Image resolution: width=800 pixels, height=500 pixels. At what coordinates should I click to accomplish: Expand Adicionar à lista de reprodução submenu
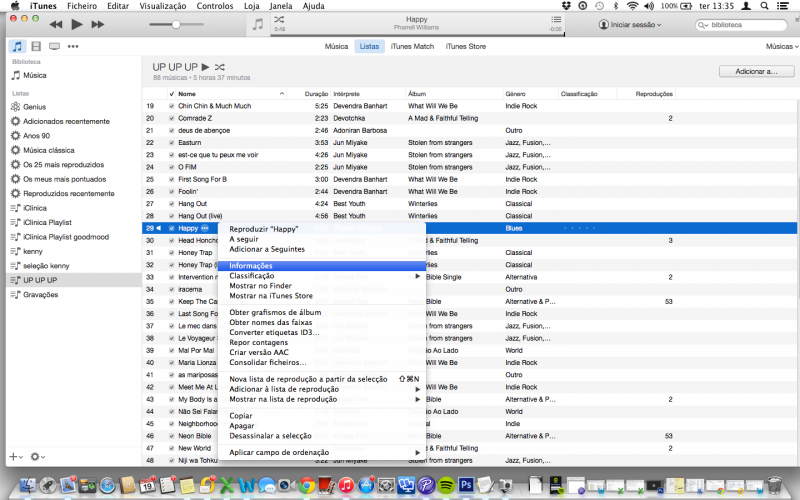click(x=321, y=389)
